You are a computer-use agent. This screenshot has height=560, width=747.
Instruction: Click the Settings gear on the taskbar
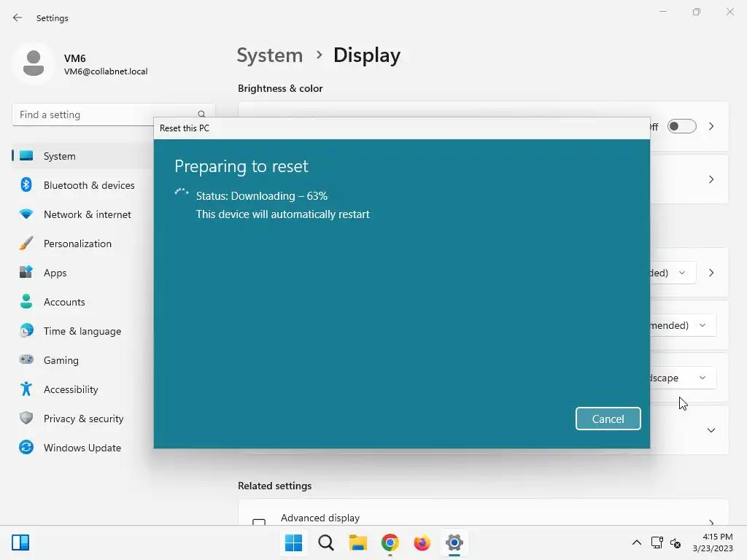(454, 542)
